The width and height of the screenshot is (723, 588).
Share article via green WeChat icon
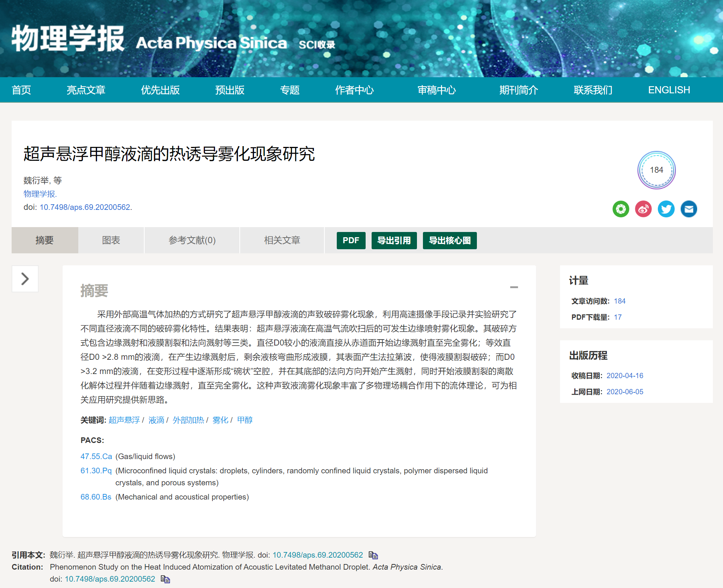click(621, 209)
